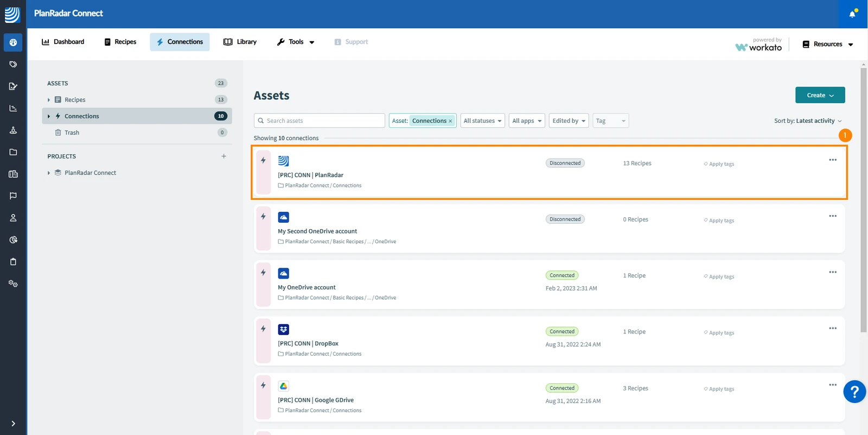The height and width of the screenshot is (435, 868).
Task: Expand the Recipes assets tree item
Action: (x=49, y=100)
